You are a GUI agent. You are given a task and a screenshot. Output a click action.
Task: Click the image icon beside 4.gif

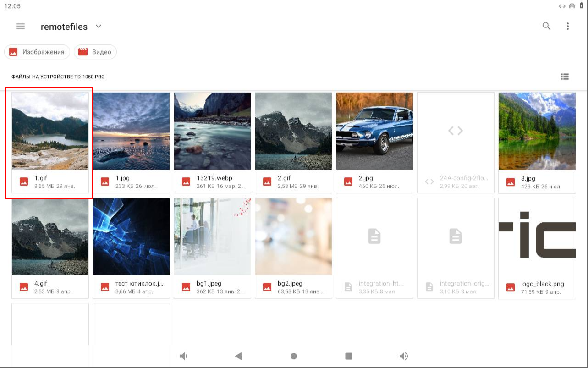(x=24, y=287)
